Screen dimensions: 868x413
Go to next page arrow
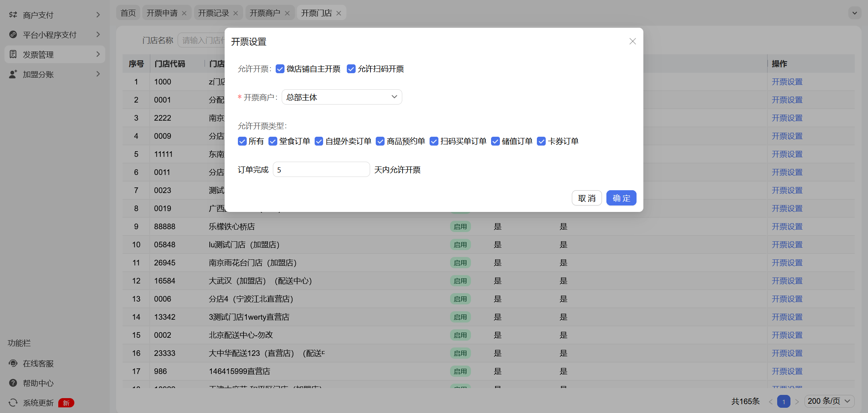tap(797, 401)
